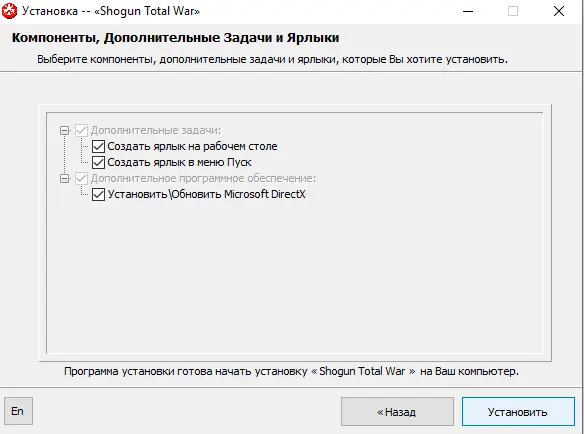Minimize the Shogun Total War setup window

tap(468, 11)
